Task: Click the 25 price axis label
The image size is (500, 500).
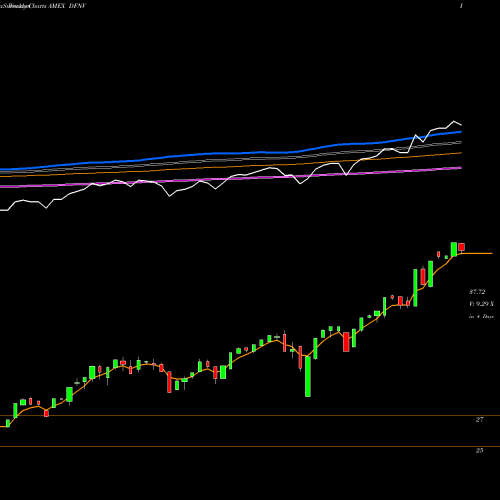Action: tap(479, 451)
